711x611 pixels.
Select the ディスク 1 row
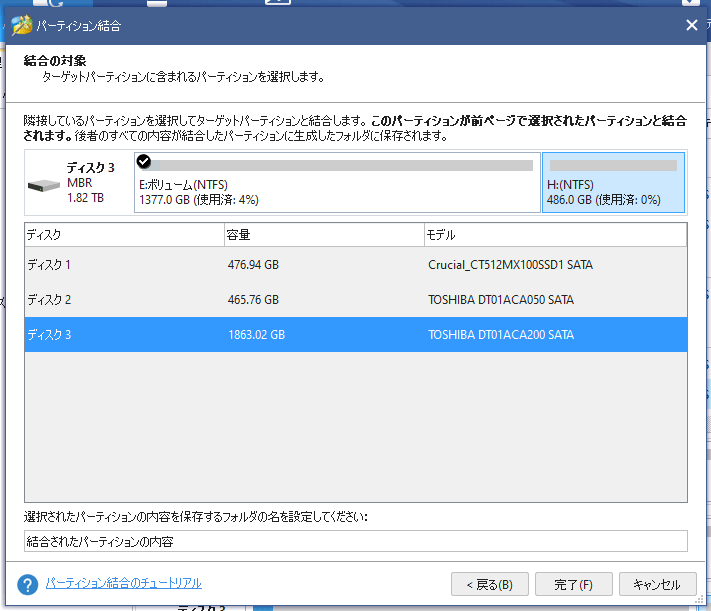coord(356,264)
